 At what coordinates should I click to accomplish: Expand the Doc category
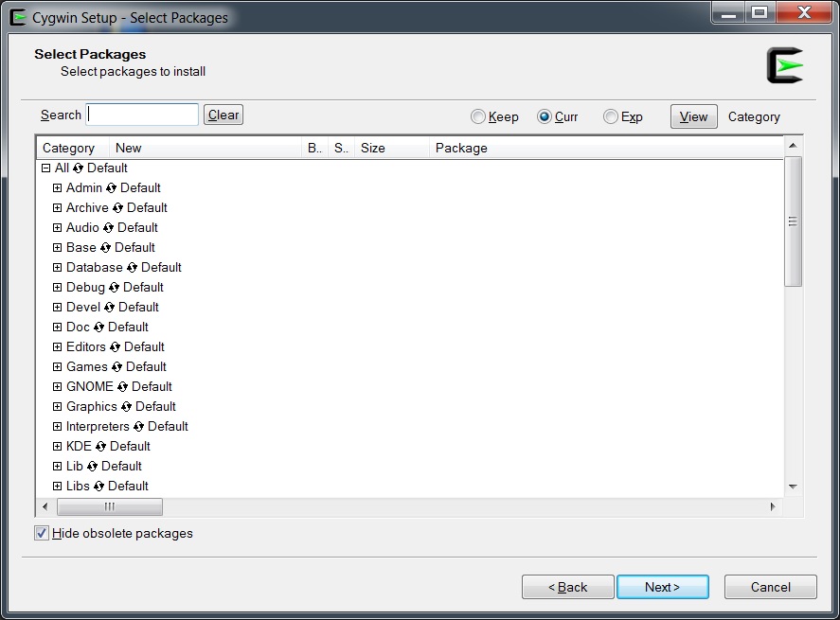pyautogui.click(x=58, y=328)
